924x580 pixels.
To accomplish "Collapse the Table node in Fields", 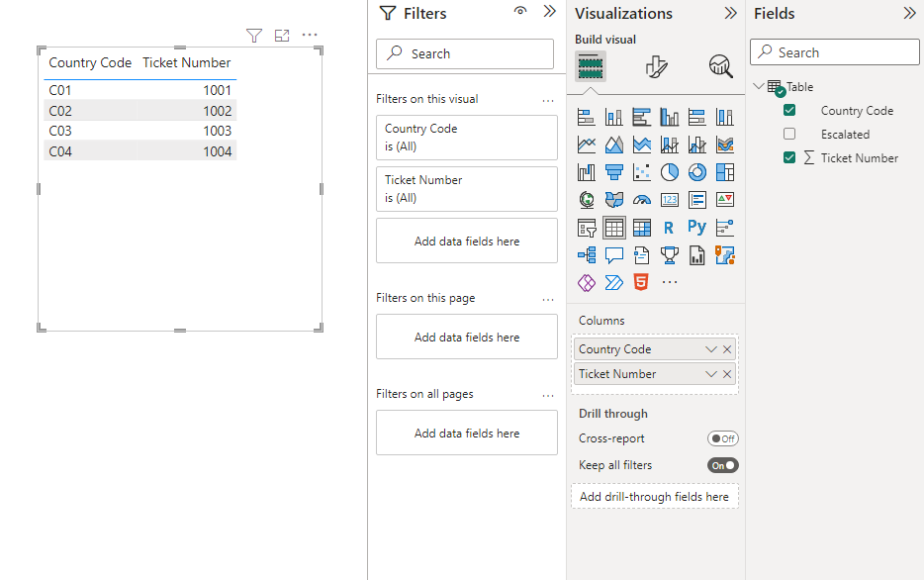I will coord(759,86).
